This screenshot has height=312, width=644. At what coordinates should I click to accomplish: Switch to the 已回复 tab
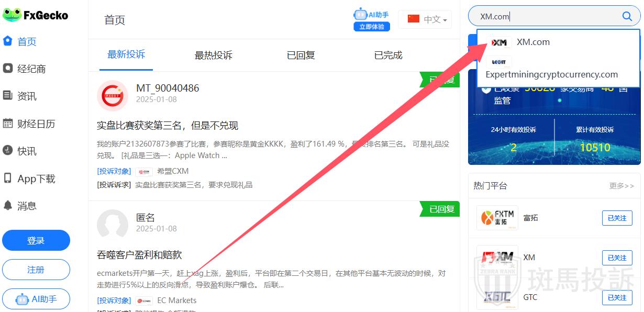[x=301, y=55]
